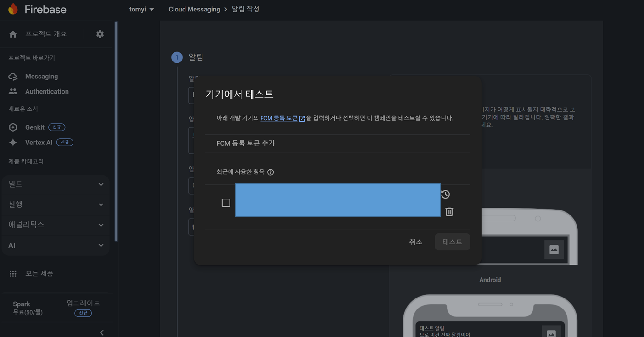
Task: Click the 신규 badge next to Genkit
Action: 57,127
